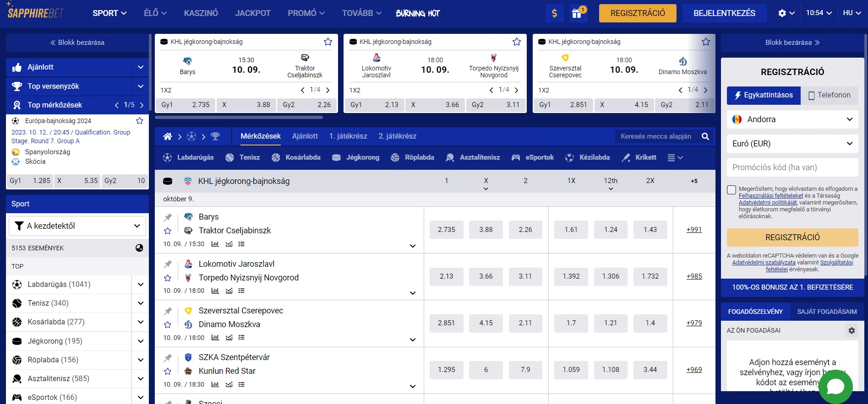Star the Lokomotiv Jaroszlavl match row
The width and height of the screenshot is (868, 404).
(x=168, y=278)
